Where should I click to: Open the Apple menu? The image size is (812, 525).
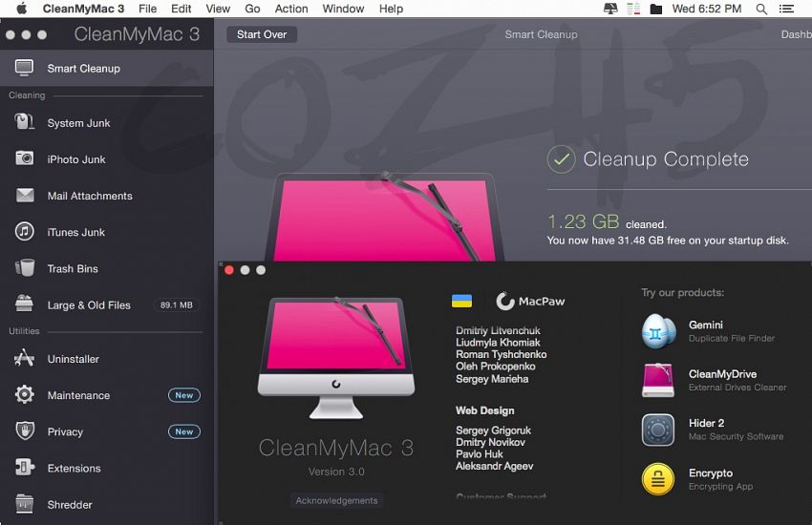coord(21,9)
